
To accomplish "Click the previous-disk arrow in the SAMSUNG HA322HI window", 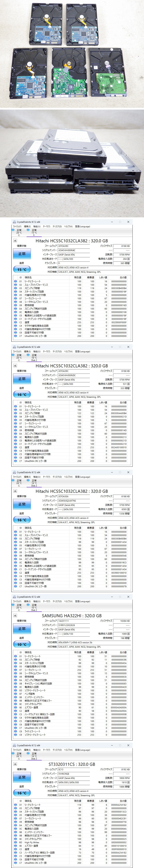I will coord(15,615).
